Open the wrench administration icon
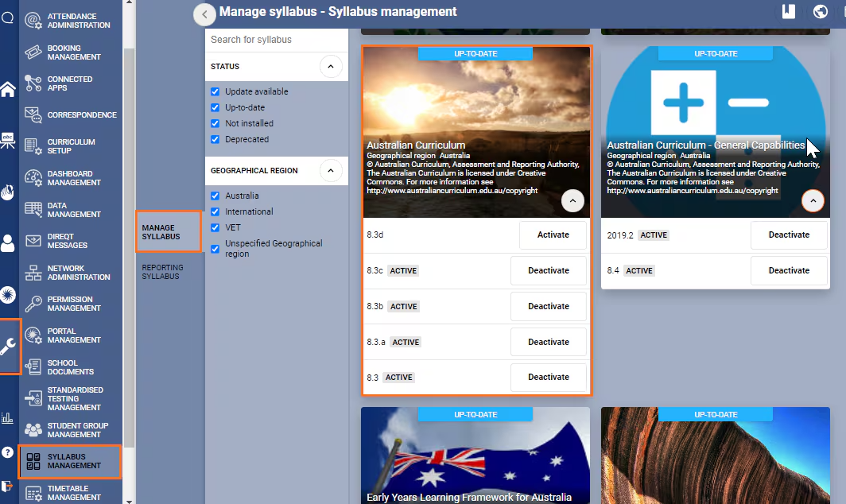Viewport: 846px width, 504px height. [9, 347]
